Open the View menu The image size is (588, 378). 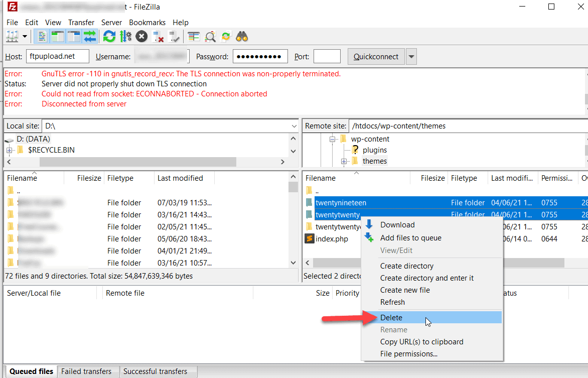(x=53, y=23)
